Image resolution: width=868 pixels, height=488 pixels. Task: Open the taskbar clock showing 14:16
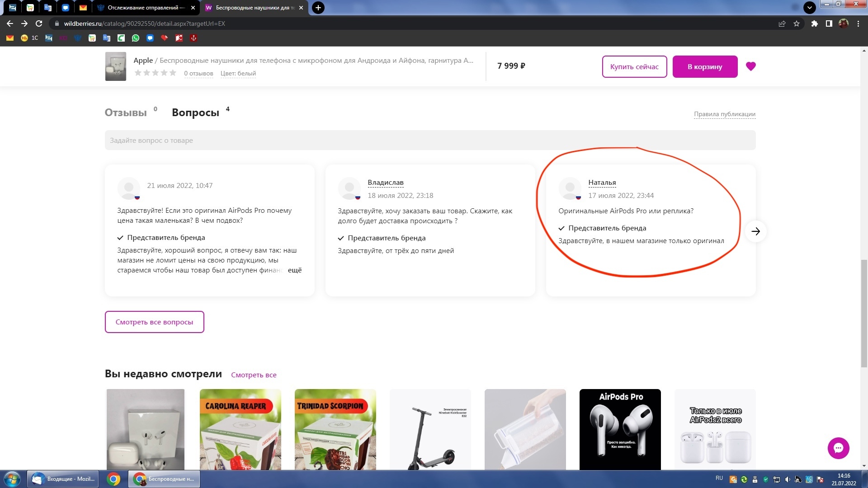coord(844,479)
